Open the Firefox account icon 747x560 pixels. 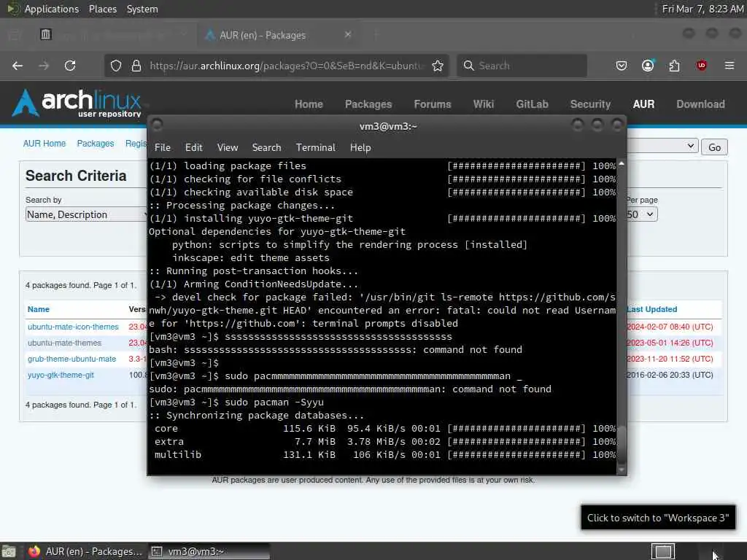(x=648, y=66)
